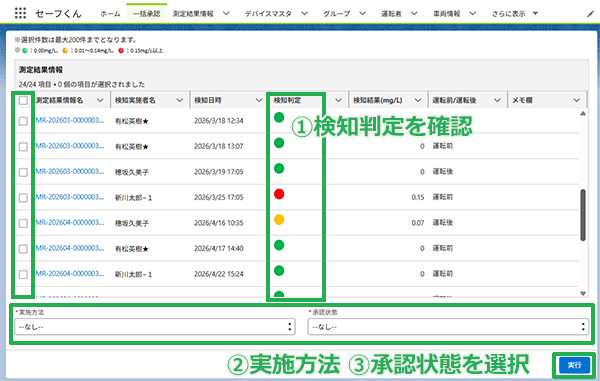
Task: Click the blue 実行 button
Action: click(574, 365)
